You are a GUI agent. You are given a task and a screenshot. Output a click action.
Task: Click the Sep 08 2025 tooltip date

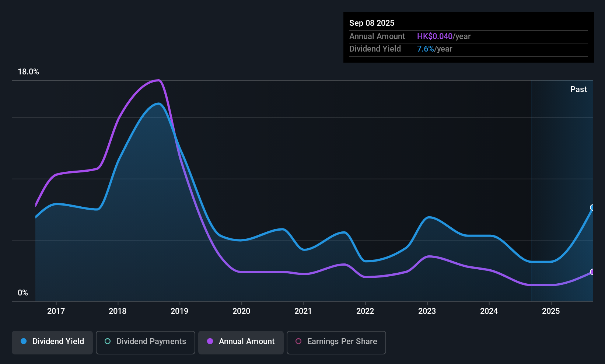(x=372, y=23)
